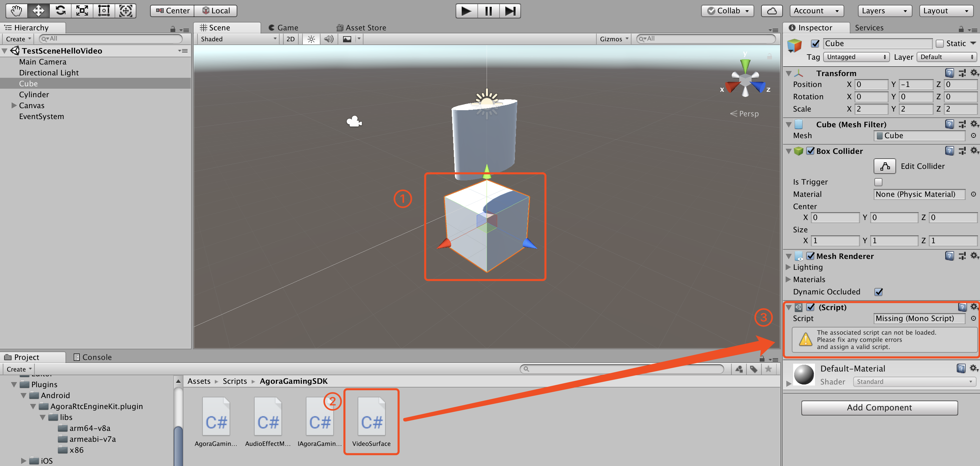The height and width of the screenshot is (466, 980).
Task: Select the Scale tool
Action: [x=82, y=11]
